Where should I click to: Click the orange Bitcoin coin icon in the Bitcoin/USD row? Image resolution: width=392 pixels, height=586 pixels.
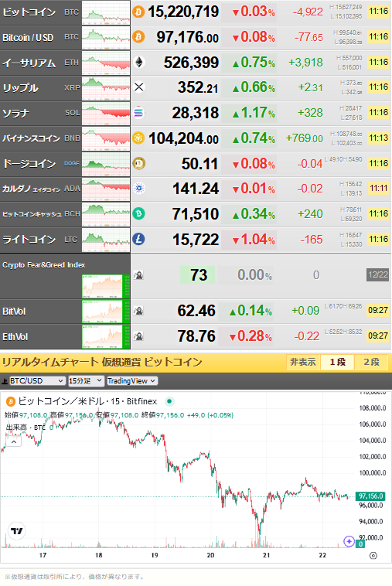coord(138,37)
